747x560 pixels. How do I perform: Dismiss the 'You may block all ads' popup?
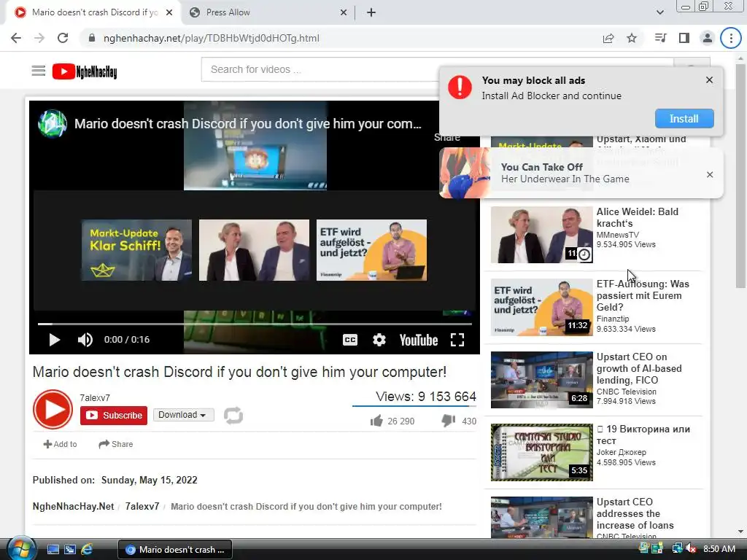click(x=709, y=80)
